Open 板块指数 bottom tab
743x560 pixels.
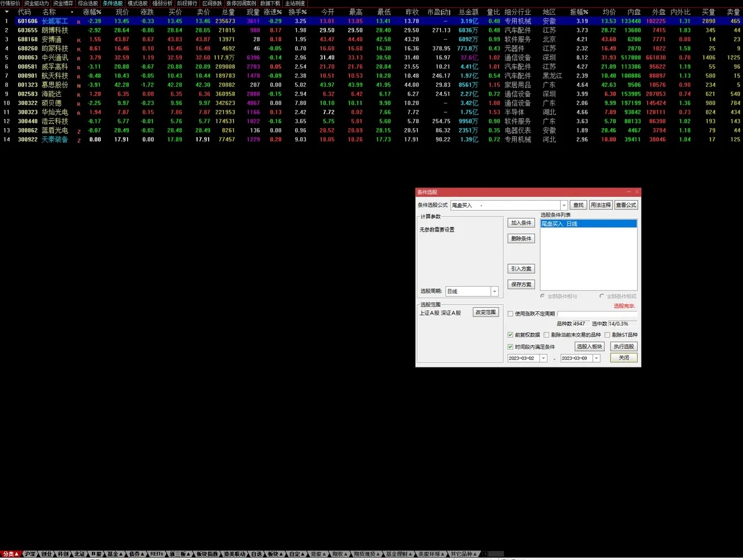pos(207,554)
